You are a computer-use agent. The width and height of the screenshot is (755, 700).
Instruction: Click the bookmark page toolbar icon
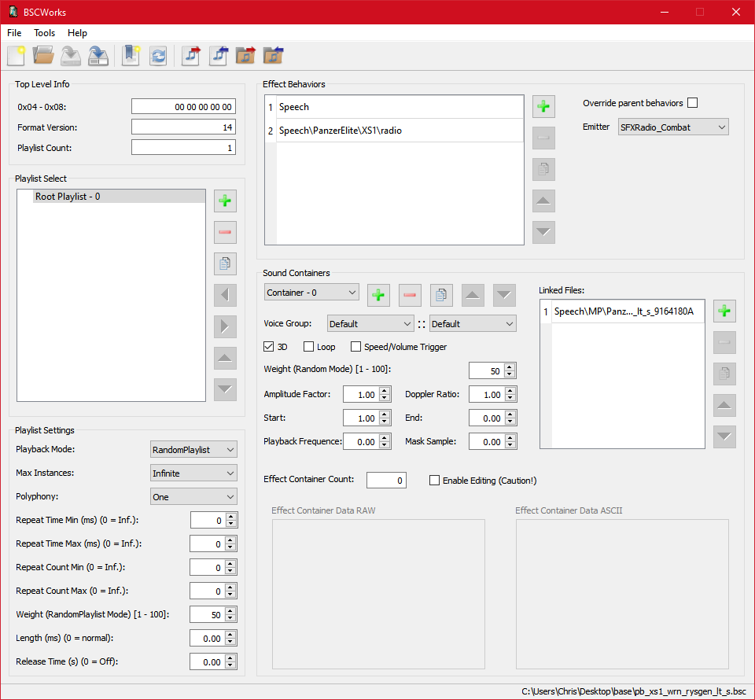coord(131,56)
